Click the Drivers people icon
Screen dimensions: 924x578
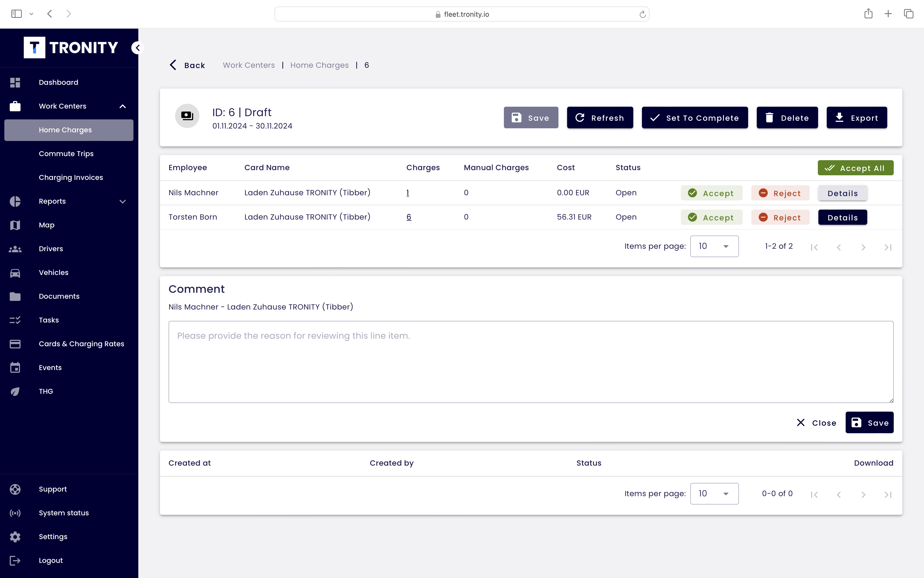pyautogui.click(x=15, y=249)
